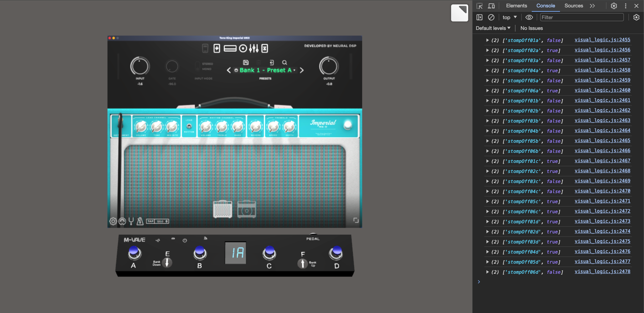
Task: Open the metronome icon
Action: pos(140,221)
